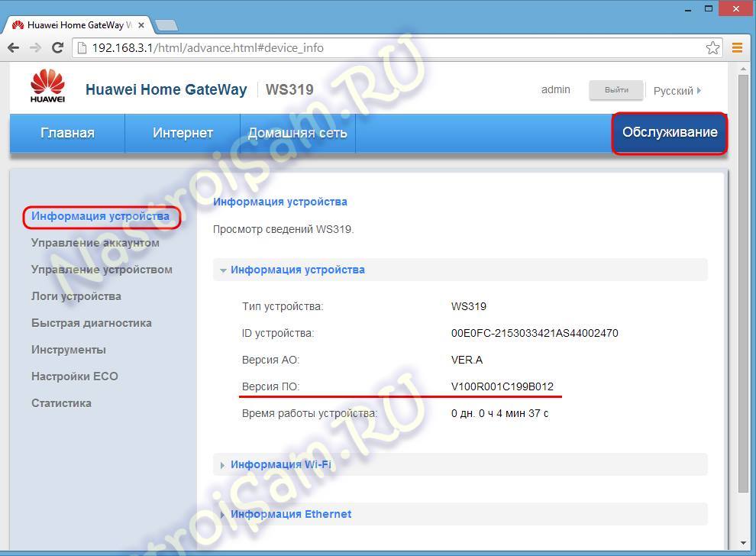Expand the Информация Wi-Fi section
The image size is (756, 556).
[280, 464]
